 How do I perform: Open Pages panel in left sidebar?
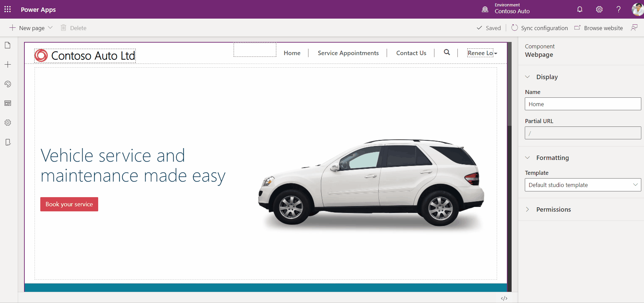click(8, 45)
